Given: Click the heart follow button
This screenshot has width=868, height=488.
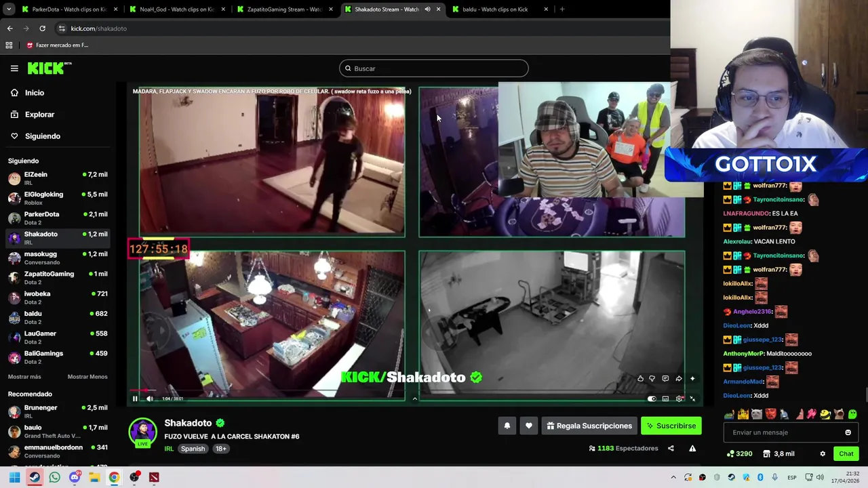Looking at the screenshot, I should 529,426.
